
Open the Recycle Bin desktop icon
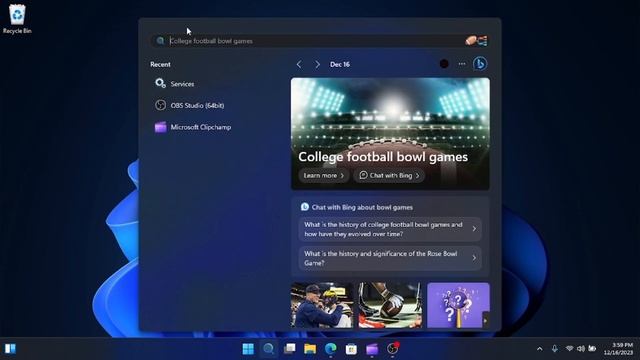point(17,19)
